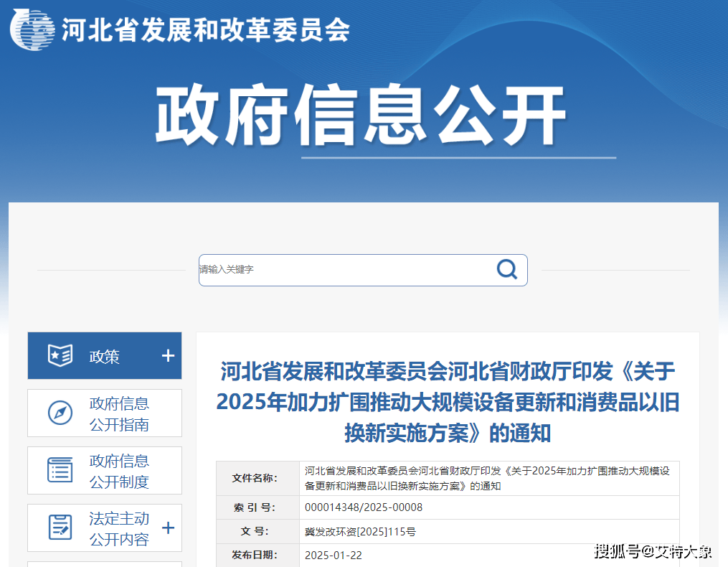Viewport: 728px width, 567px height.
Task: Click the 索引号 label cell
Action: tap(257, 507)
